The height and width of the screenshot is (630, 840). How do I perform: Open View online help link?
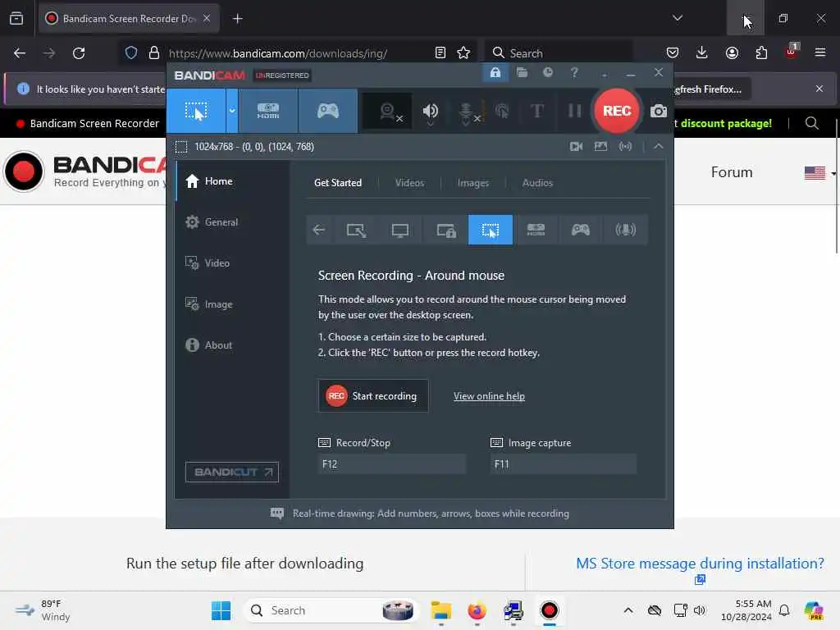coord(489,396)
